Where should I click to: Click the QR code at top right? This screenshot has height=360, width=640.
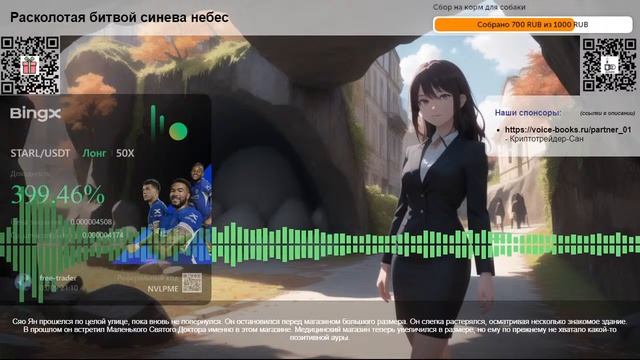tap(609, 65)
